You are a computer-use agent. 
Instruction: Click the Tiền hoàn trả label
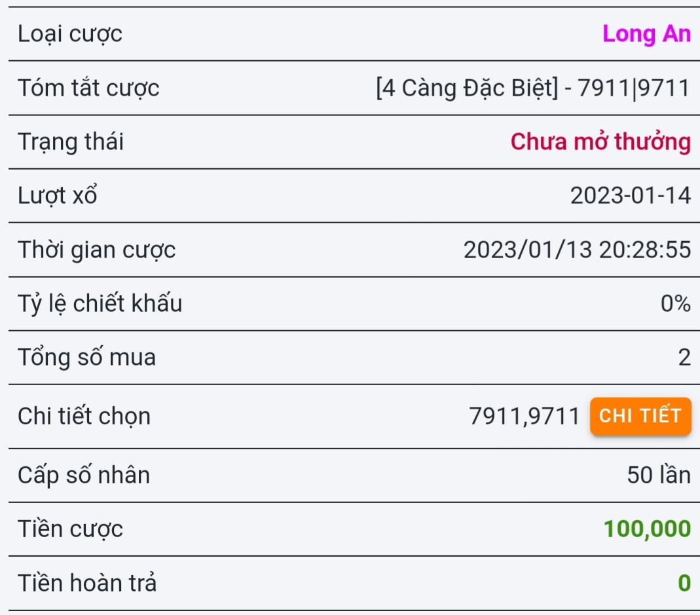tap(87, 582)
